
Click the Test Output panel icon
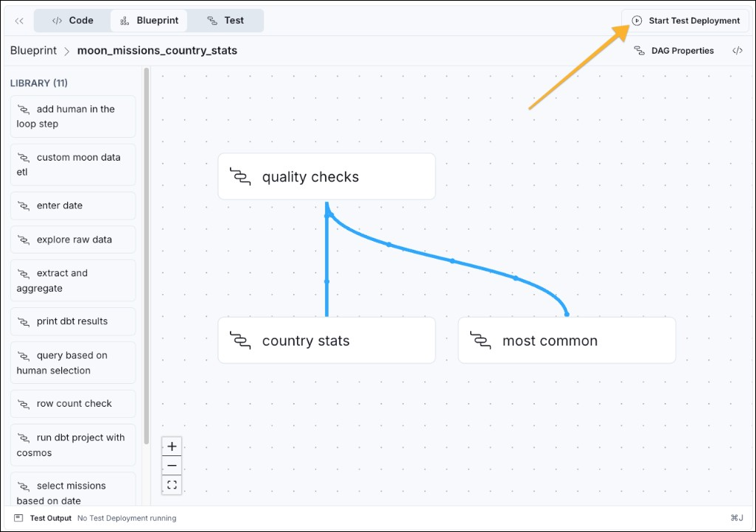[x=18, y=518]
